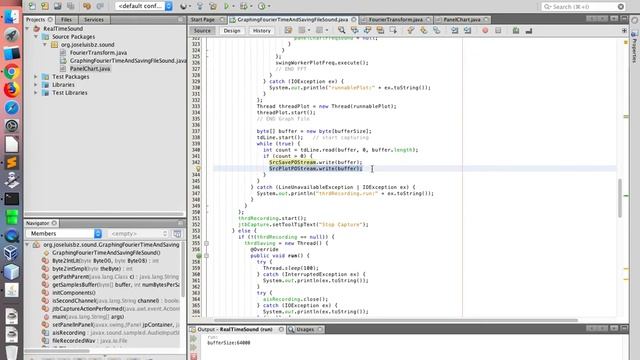The width and height of the screenshot is (640, 360).
Task: Click the Last Edit editor toolbar icon
Action: pyautogui.click(x=288, y=31)
